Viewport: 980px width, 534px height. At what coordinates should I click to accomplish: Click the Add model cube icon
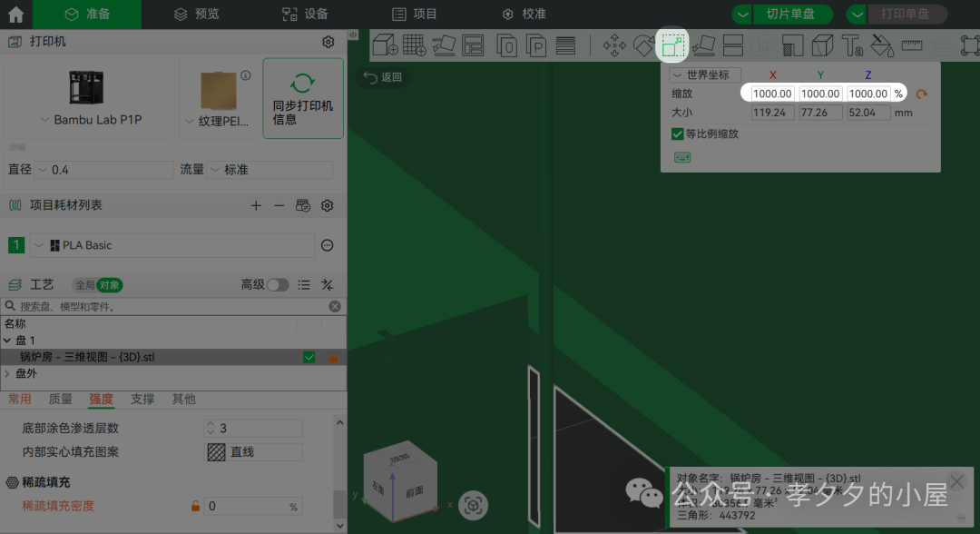(x=386, y=44)
